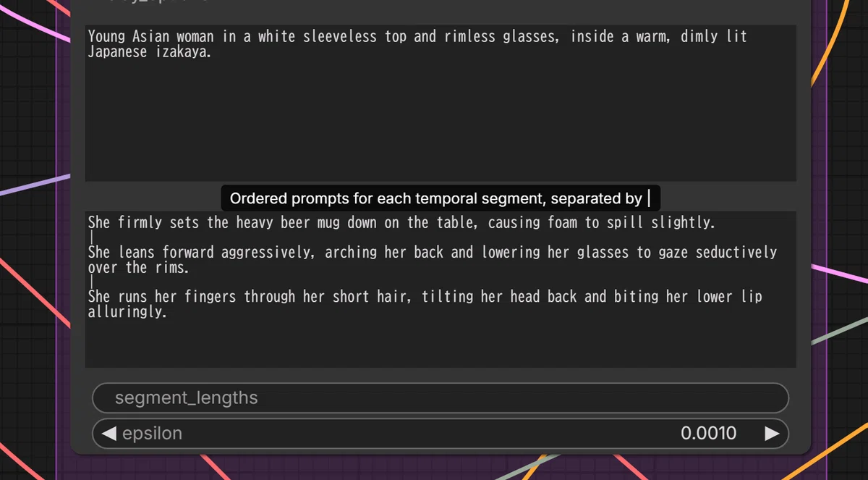
Task: Focus the segment_lengths input field
Action: [441, 398]
